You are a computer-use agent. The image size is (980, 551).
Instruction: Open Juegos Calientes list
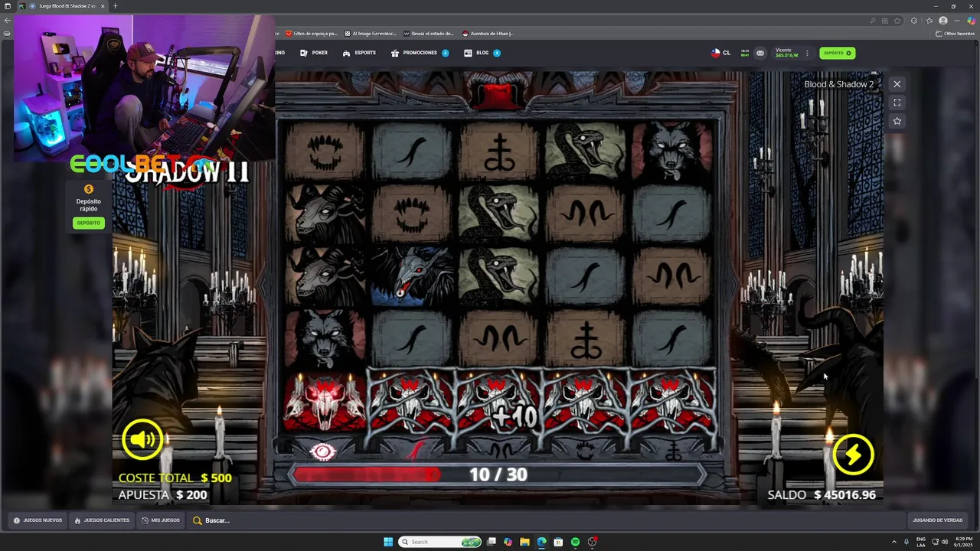pos(102,520)
